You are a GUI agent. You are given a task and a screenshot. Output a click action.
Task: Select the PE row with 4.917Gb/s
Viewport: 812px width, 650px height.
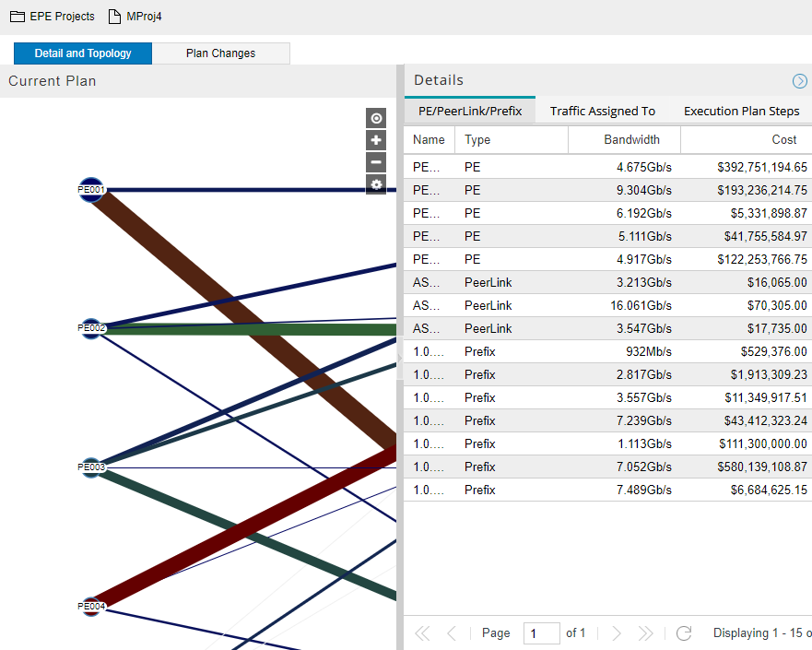point(608,259)
